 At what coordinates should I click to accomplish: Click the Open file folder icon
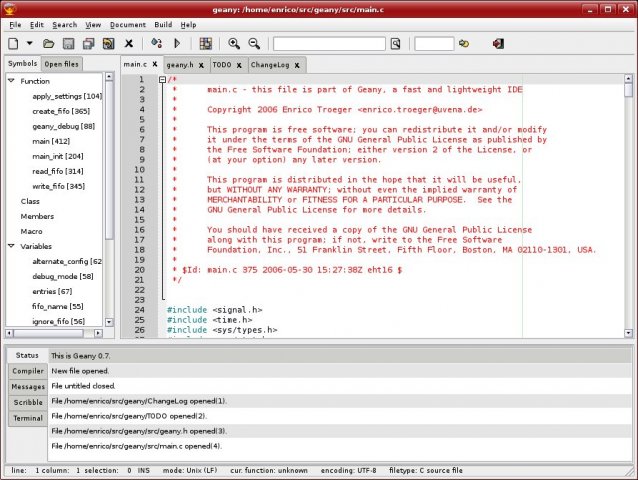click(48, 44)
